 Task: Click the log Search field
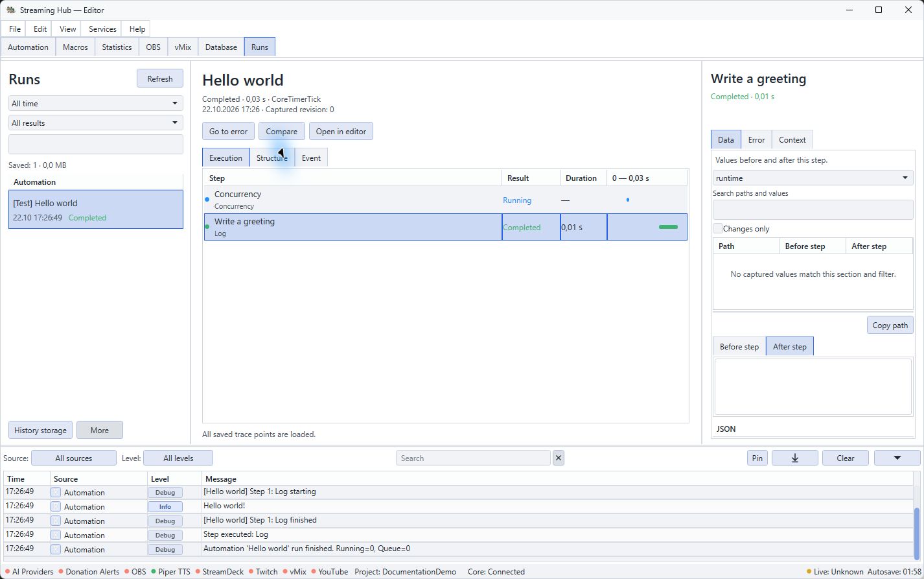473,458
